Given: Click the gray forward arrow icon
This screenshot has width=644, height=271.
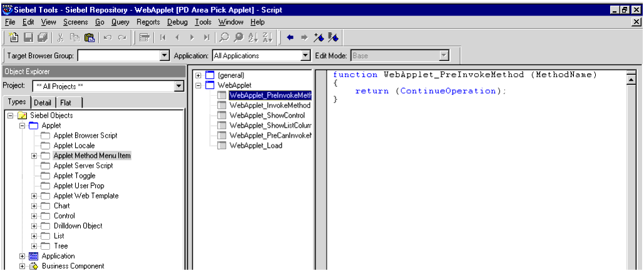Looking at the screenshot, I should pyautogui.click(x=304, y=38).
